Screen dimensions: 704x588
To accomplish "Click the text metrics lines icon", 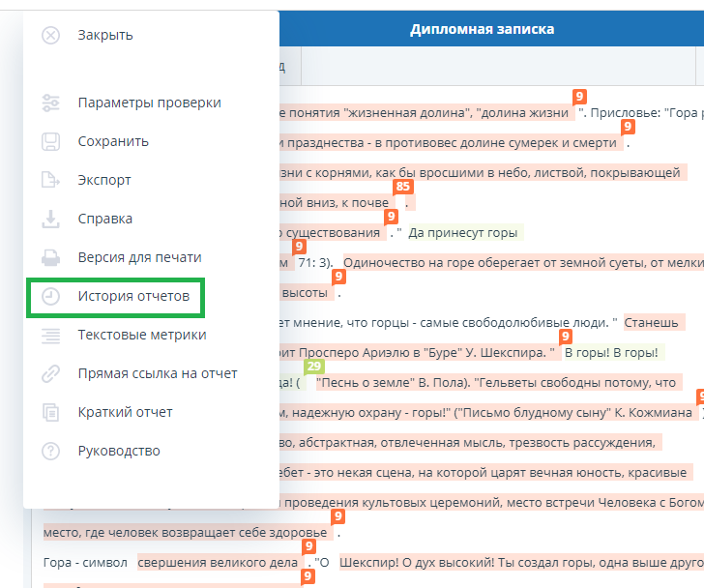I will coord(51,335).
